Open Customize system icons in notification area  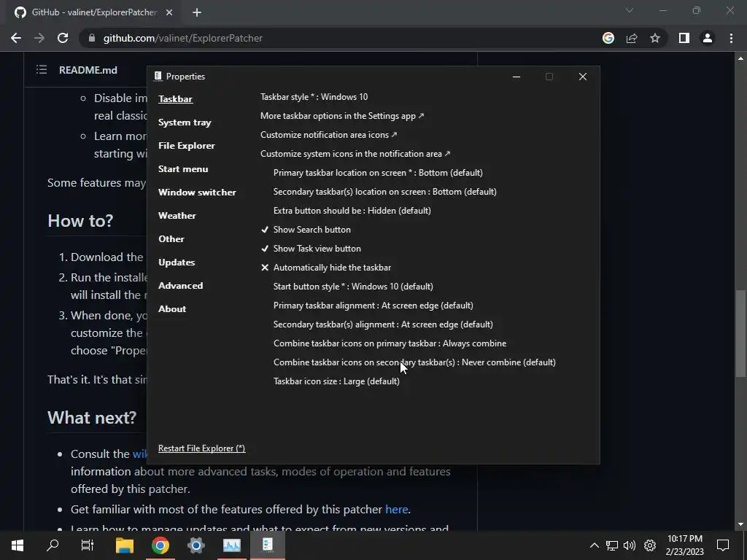coord(355,154)
